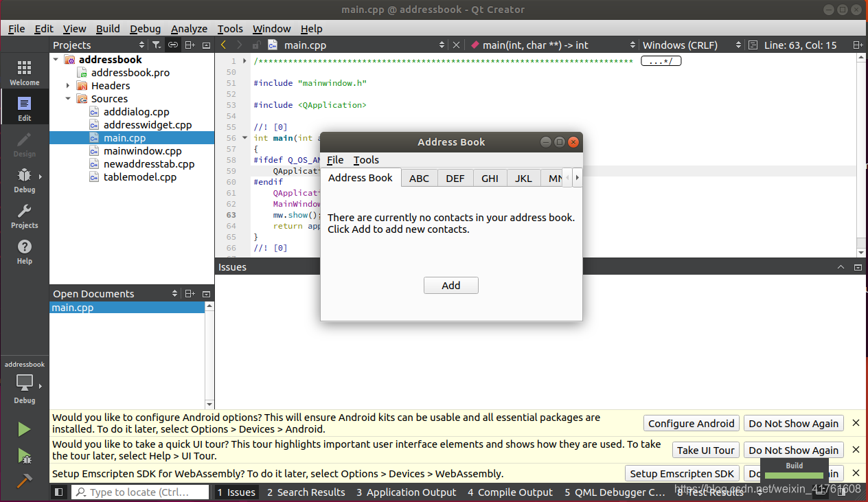
Task: Open the Analyze menu
Action: pyautogui.click(x=189, y=28)
